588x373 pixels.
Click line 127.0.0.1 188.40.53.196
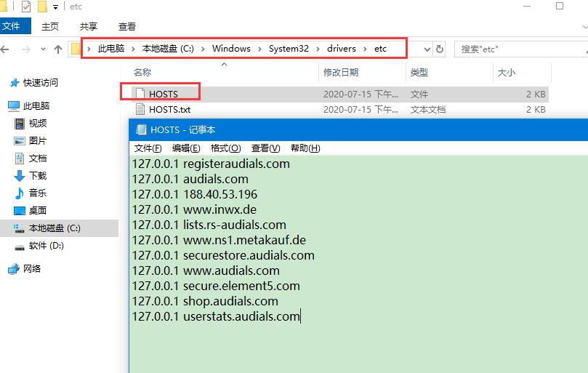[x=195, y=194]
